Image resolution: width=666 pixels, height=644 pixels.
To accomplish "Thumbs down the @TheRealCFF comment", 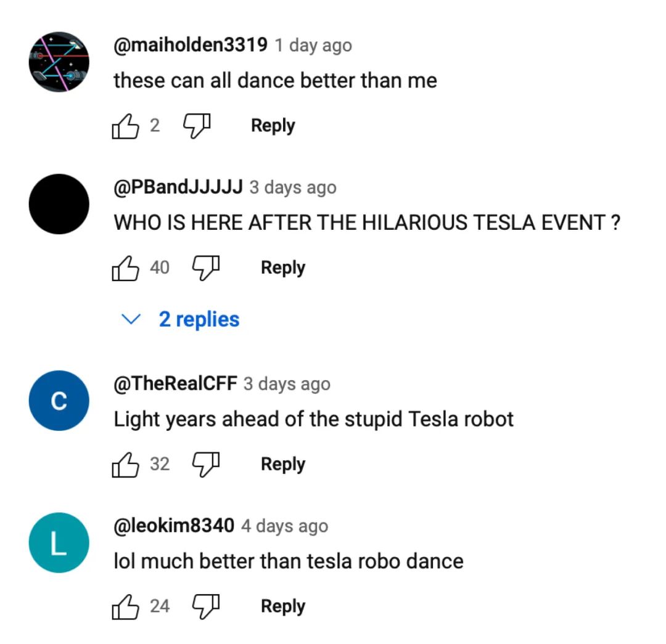I will click(x=207, y=464).
